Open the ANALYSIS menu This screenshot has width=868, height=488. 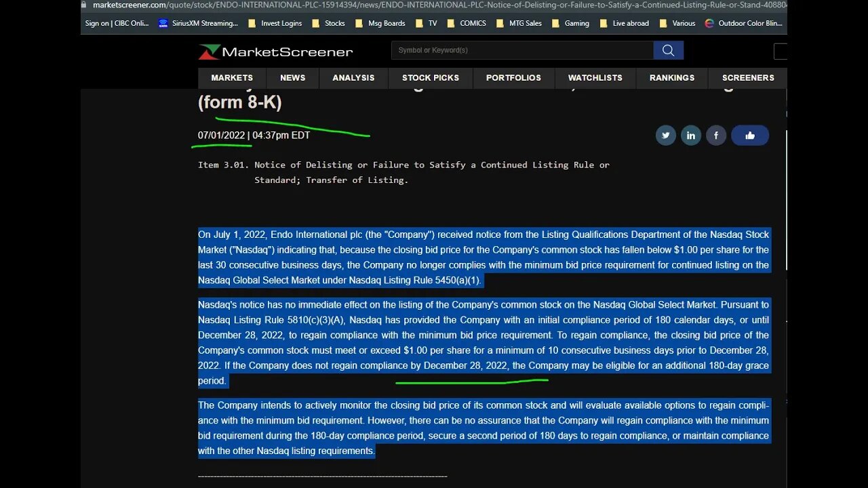pos(353,78)
